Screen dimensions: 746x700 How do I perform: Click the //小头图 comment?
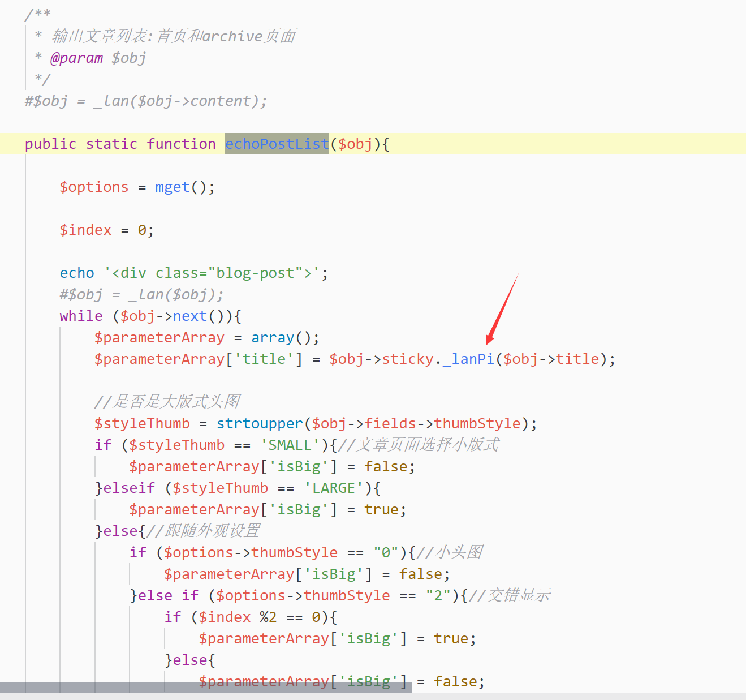[450, 552]
